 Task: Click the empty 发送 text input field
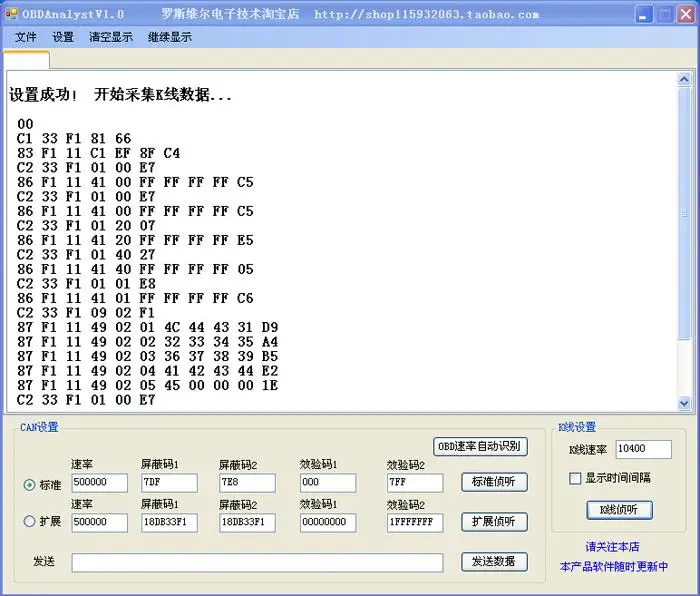(x=258, y=563)
